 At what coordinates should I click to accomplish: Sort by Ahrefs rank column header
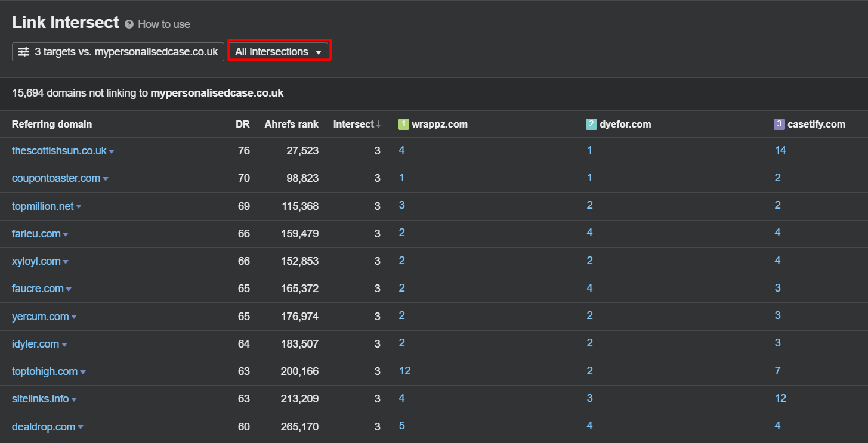(292, 124)
